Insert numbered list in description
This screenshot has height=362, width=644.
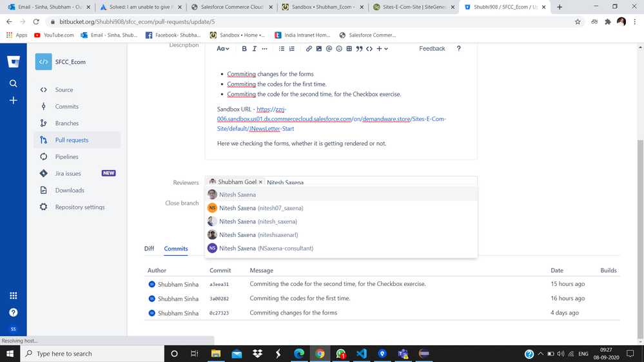pyautogui.click(x=291, y=48)
